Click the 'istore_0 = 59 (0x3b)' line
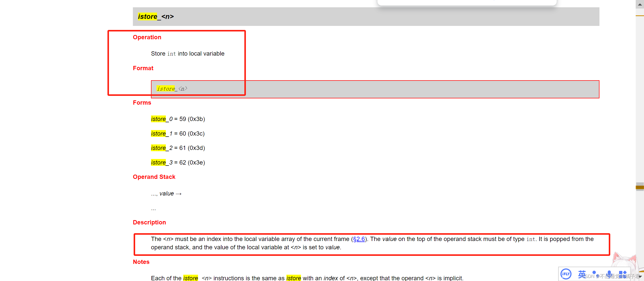The height and width of the screenshot is (281, 644). (x=178, y=119)
